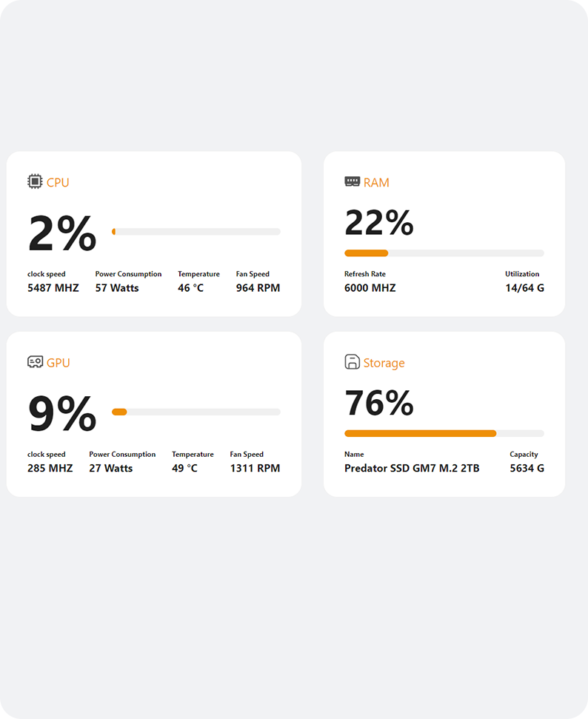Viewport: 588px width, 719px height.
Task: Select the orange Storage heading
Action: (x=384, y=363)
